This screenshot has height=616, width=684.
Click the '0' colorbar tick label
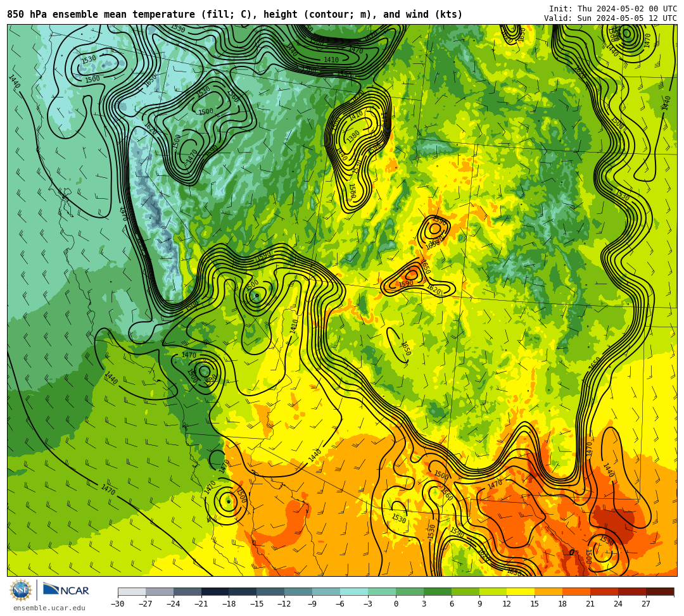[x=396, y=604]
